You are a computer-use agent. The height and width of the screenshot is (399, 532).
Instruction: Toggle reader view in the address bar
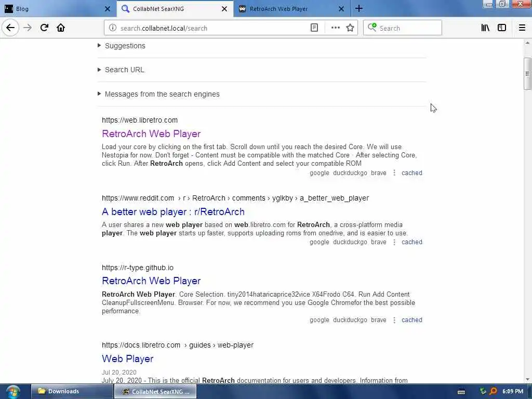click(314, 28)
